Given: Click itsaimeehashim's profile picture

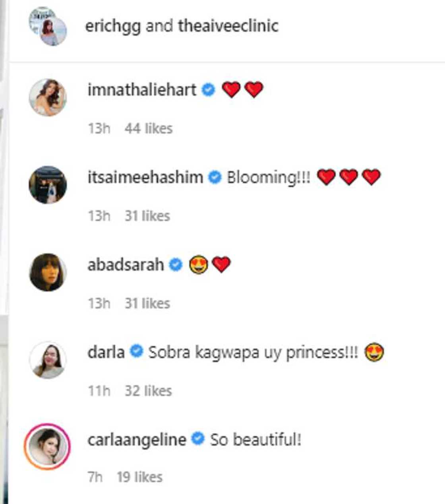Looking at the screenshot, I should (x=48, y=185).
